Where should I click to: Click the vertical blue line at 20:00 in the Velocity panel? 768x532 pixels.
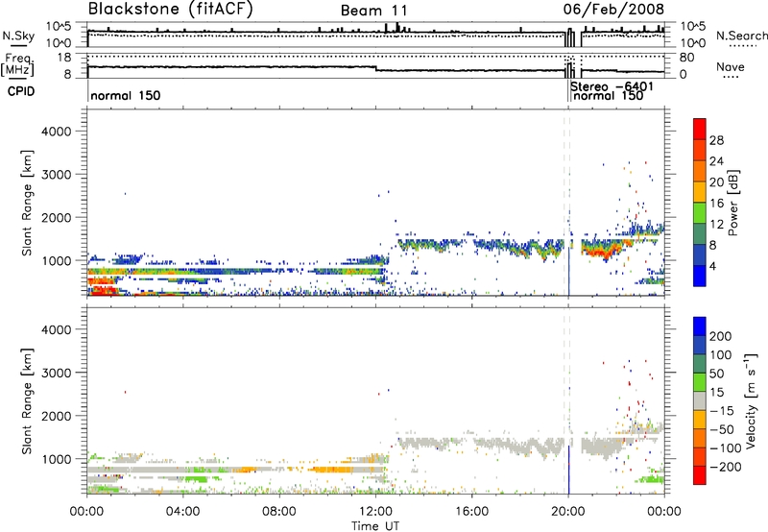pyautogui.click(x=568, y=470)
